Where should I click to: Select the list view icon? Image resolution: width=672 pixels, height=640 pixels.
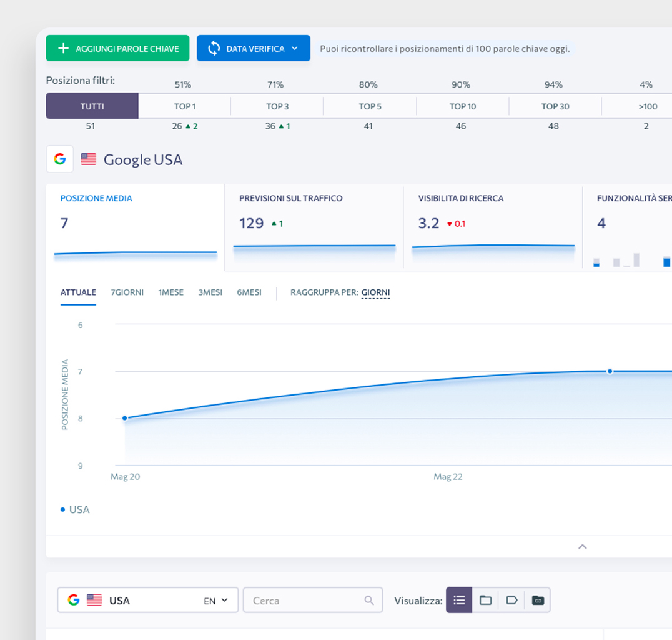[x=459, y=601]
